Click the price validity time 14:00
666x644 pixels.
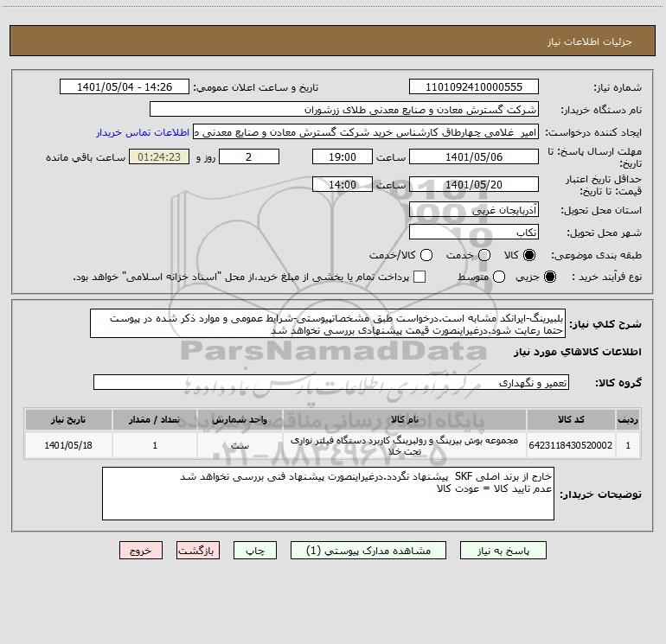[343, 184]
